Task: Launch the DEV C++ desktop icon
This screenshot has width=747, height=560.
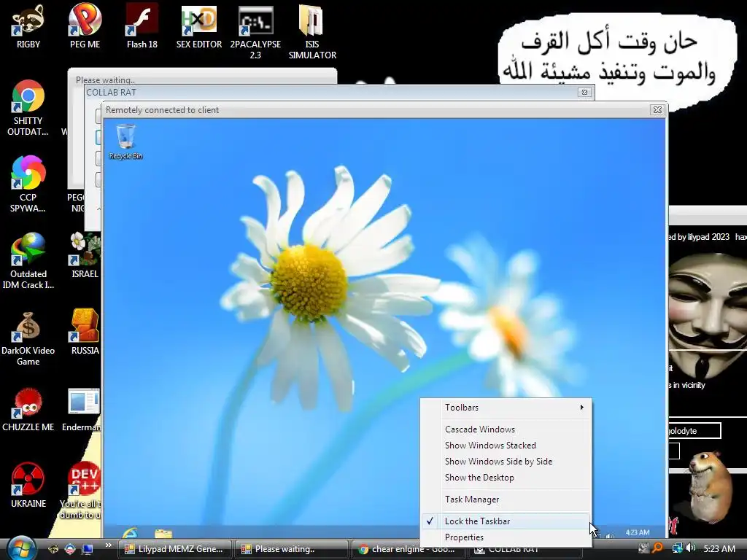Action: [82, 489]
